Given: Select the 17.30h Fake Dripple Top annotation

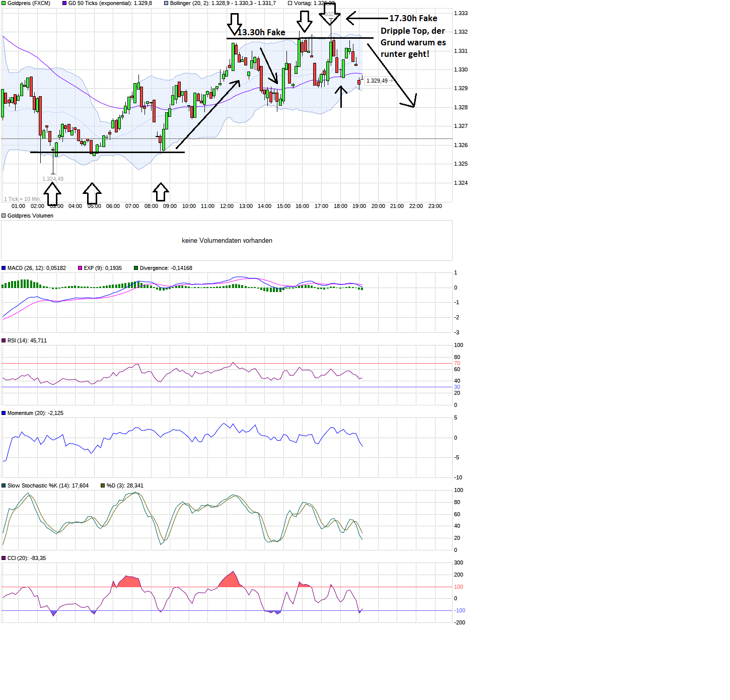Looking at the screenshot, I should pos(414,36).
